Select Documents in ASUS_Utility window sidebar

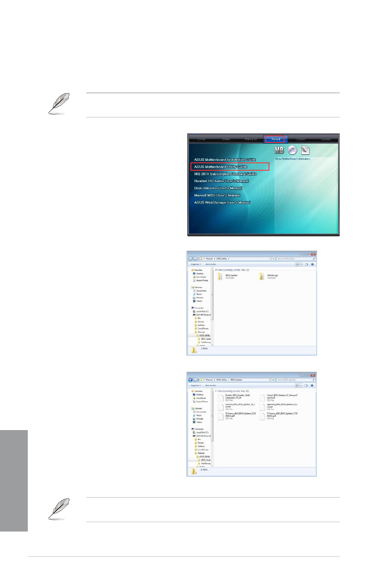point(200,291)
